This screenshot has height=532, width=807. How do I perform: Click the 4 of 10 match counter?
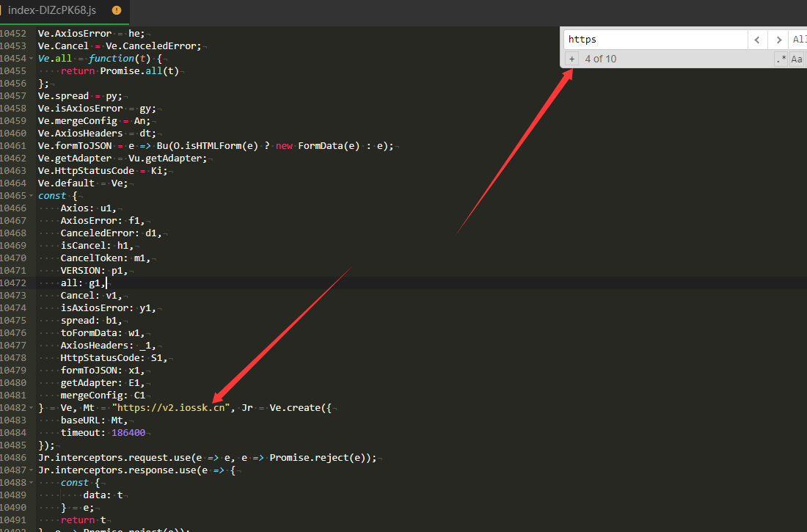click(601, 59)
